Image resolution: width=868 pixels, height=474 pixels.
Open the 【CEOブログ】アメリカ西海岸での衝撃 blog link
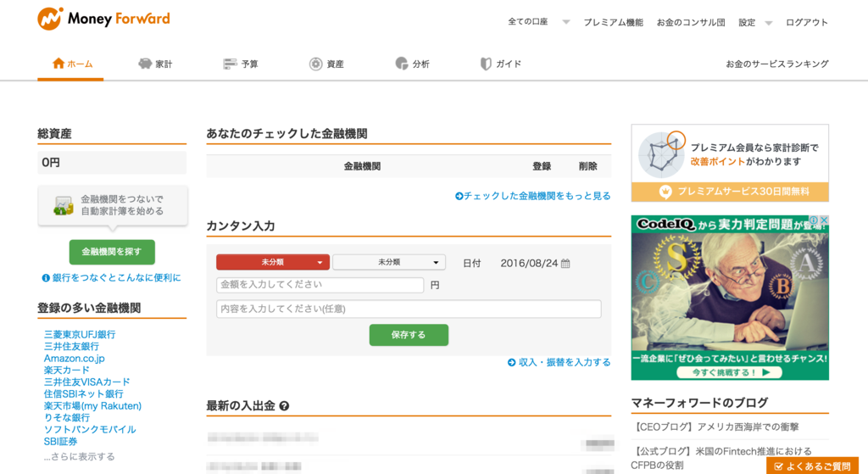click(x=715, y=427)
